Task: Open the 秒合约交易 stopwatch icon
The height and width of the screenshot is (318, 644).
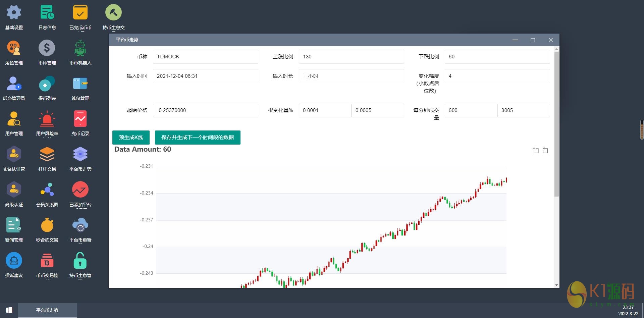Action: (47, 225)
